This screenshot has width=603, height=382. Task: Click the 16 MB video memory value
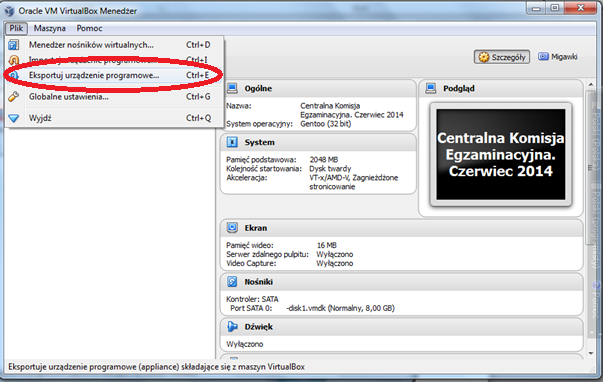point(326,245)
